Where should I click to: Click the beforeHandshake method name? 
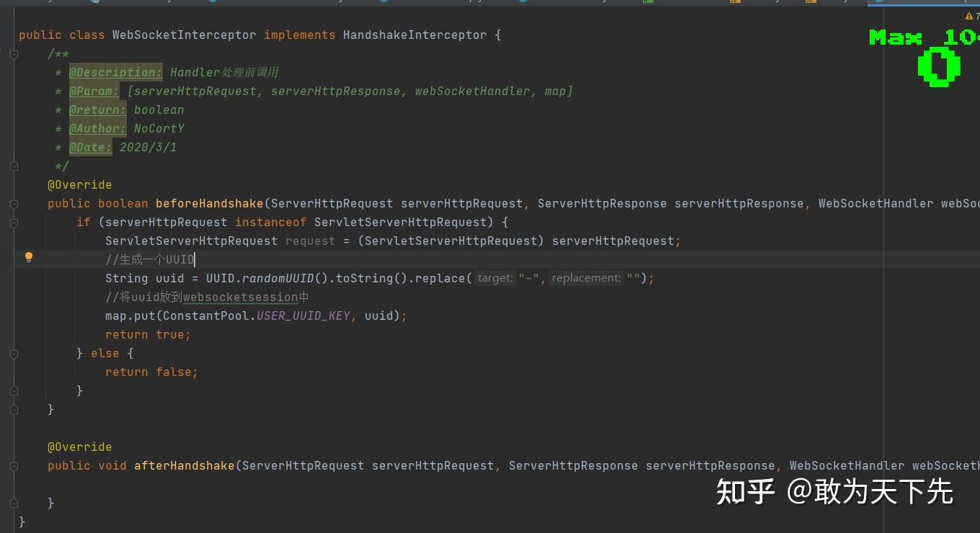pos(209,203)
